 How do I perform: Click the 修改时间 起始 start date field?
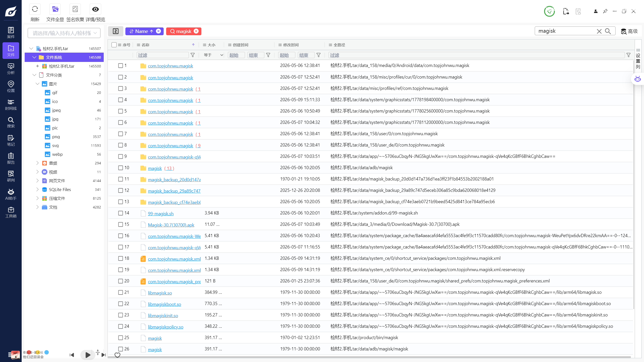(x=287, y=55)
